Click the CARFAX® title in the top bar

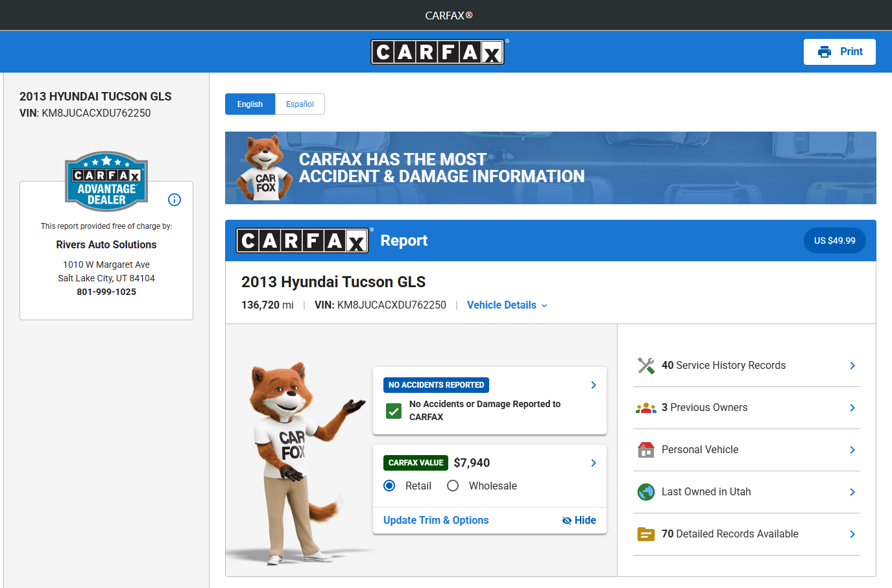449,16
